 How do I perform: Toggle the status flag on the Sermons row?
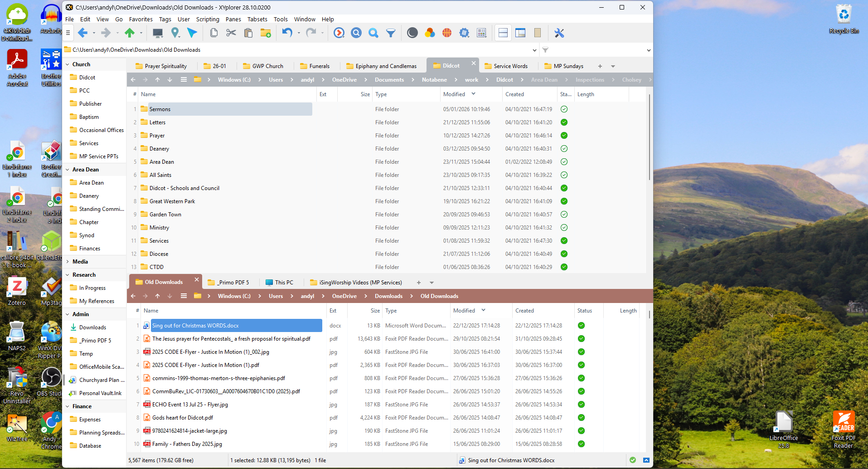click(x=563, y=109)
